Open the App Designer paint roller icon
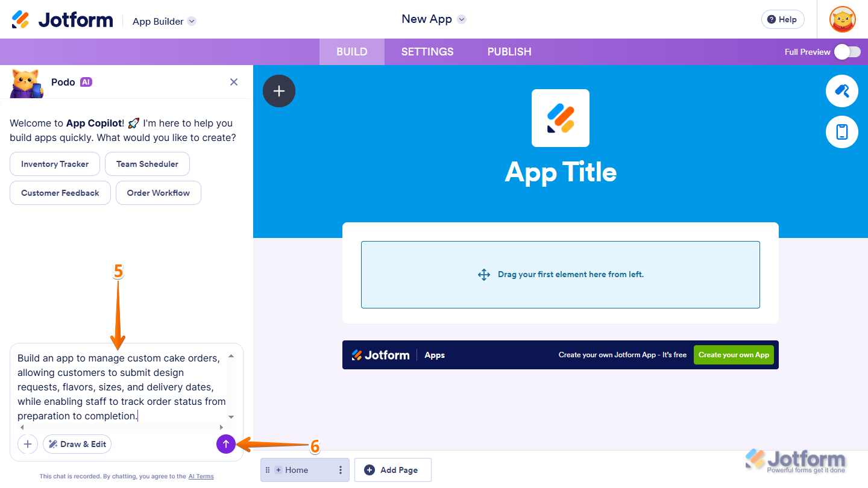The image size is (868, 488). [842, 91]
